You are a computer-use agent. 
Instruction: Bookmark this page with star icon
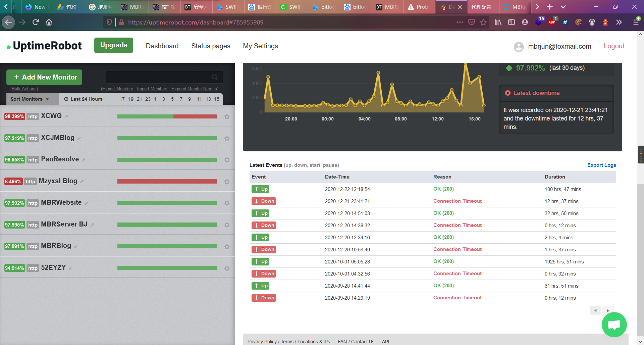click(x=483, y=22)
